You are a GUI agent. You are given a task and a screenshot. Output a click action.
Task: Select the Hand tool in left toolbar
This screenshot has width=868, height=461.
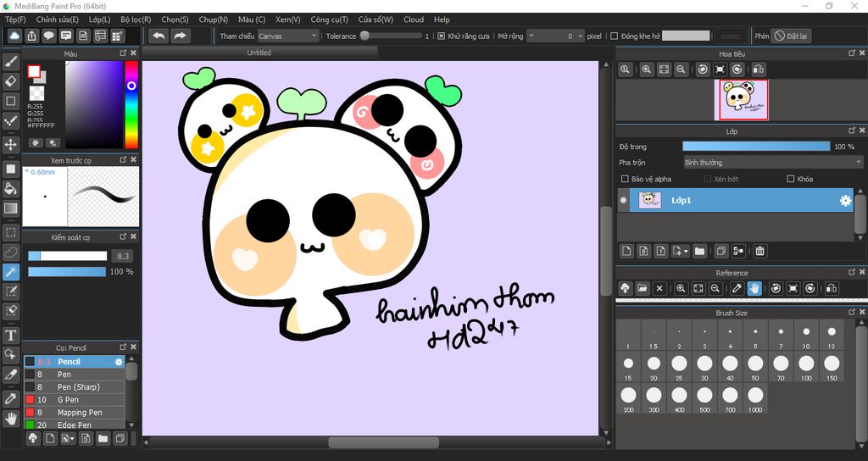(x=10, y=418)
